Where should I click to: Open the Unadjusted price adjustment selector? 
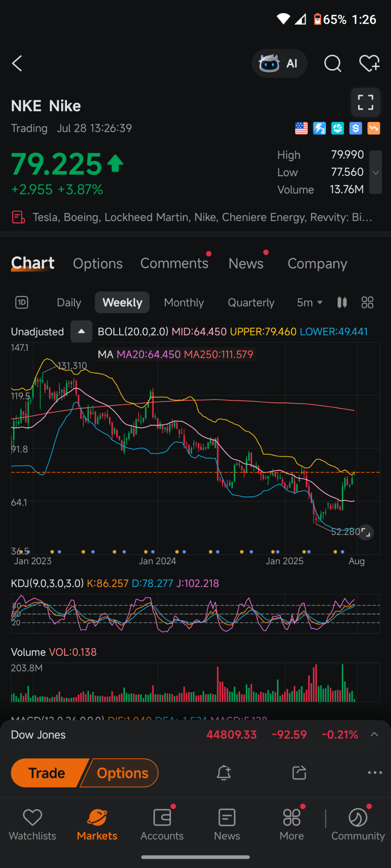pos(37,332)
